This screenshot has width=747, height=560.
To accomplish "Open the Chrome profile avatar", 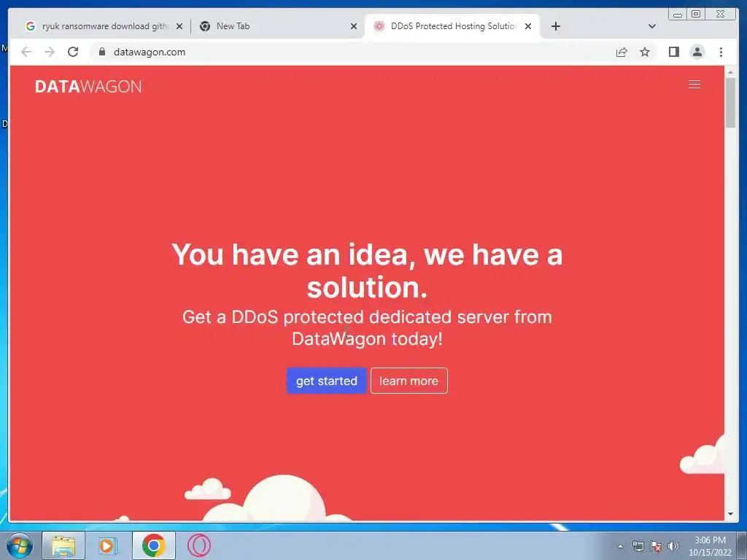I will (x=697, y=52).
